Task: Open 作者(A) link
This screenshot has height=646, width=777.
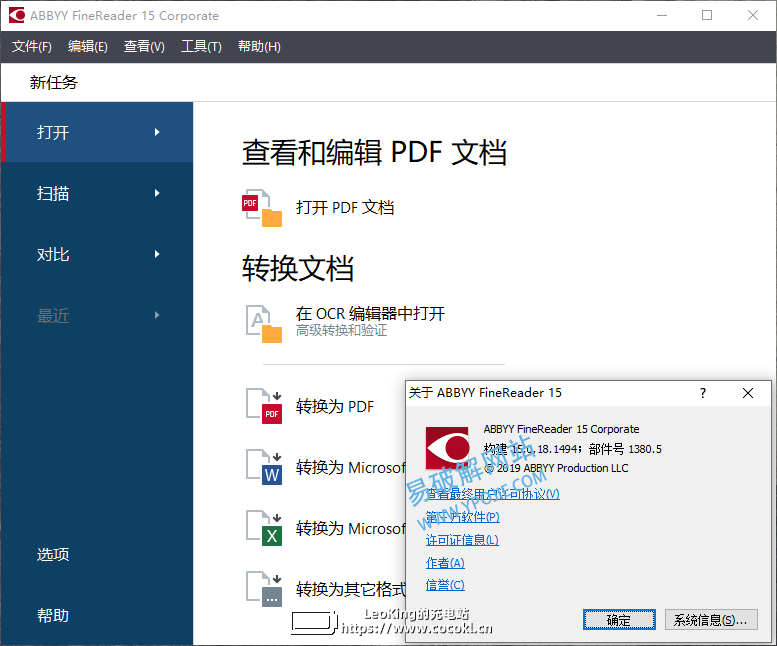Action: [445, 563]
